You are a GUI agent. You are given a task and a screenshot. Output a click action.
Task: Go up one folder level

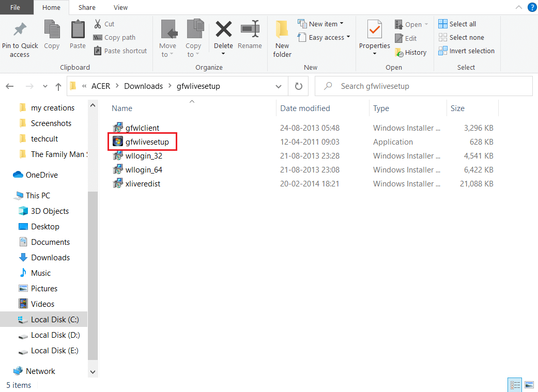coord(58,86)
